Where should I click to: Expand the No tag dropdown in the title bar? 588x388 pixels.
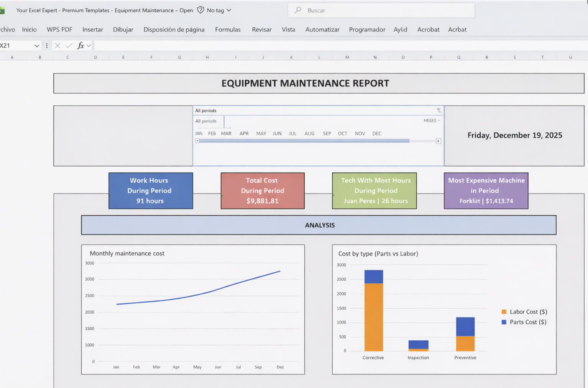pos(228,10)
